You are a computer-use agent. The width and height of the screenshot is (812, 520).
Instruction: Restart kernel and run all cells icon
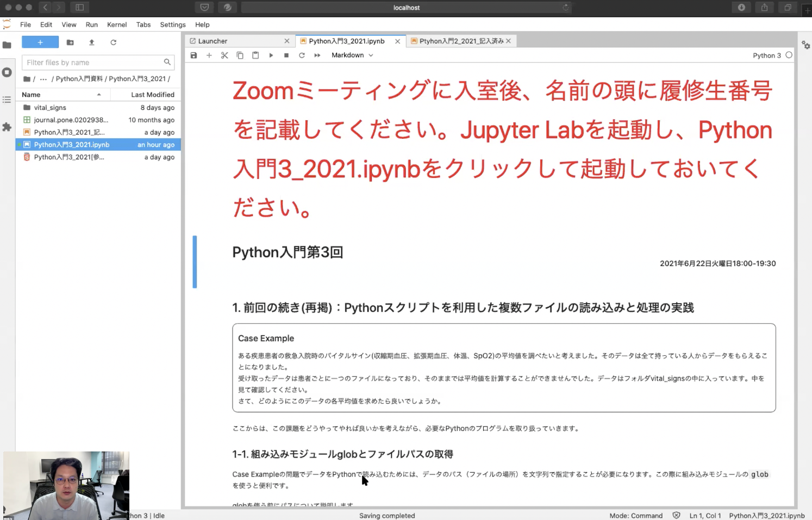pyautogui.click(x=317, y=55)
